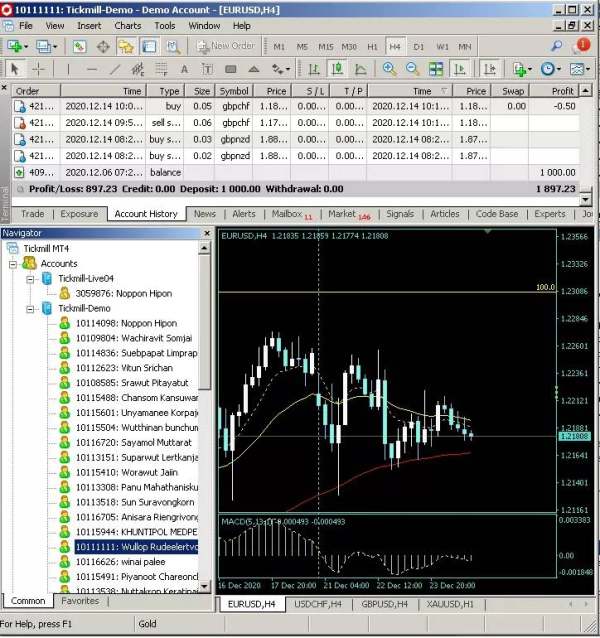This screenshot has width=600, height=638.
Task: Switch chart to candlestick mode
Action: coord(337,69)
